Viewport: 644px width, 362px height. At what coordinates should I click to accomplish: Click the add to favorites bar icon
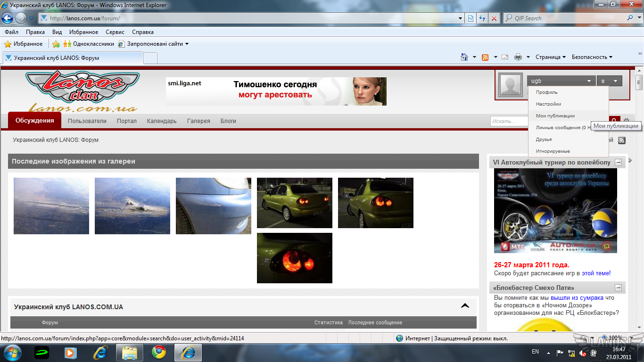point(56,44)
